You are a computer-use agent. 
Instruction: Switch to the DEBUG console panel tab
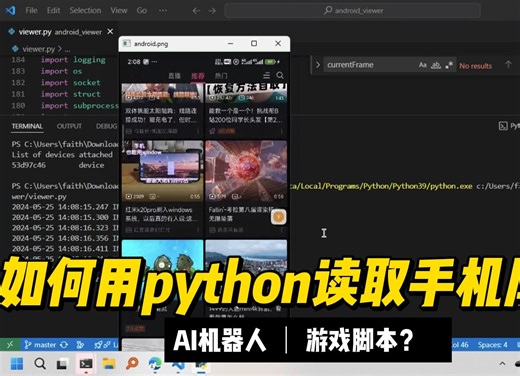tap(107, 126)
